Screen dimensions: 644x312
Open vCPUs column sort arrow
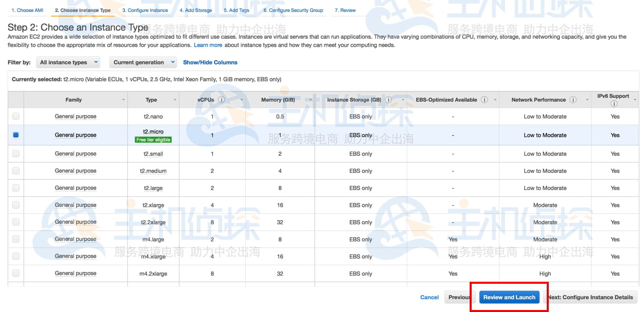coord(241,100)
